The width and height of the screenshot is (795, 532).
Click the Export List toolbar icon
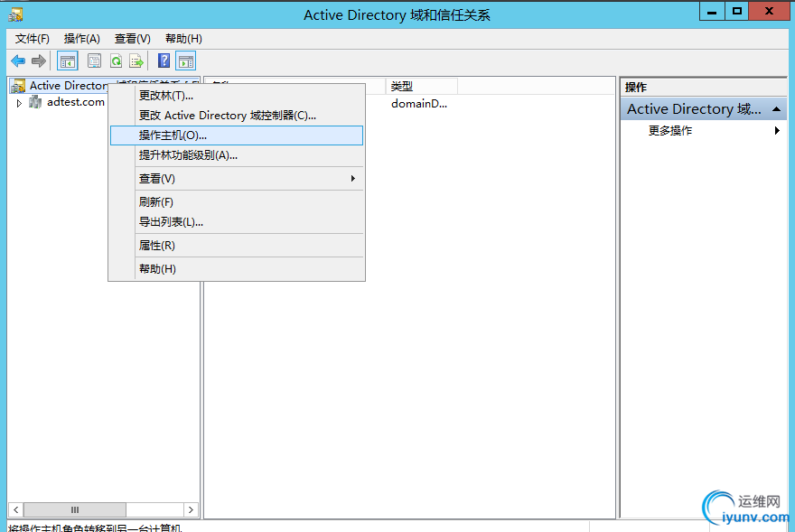136,61
